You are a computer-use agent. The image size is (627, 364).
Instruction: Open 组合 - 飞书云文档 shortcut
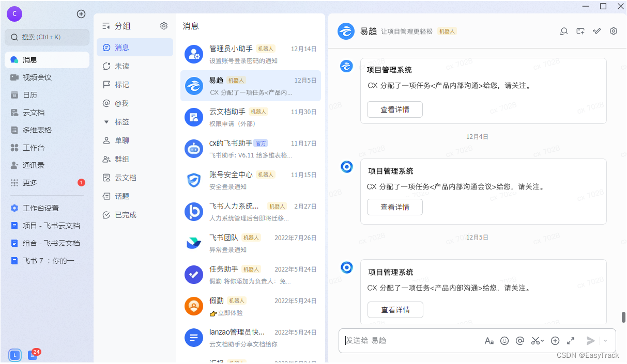(x=47, y=243)
